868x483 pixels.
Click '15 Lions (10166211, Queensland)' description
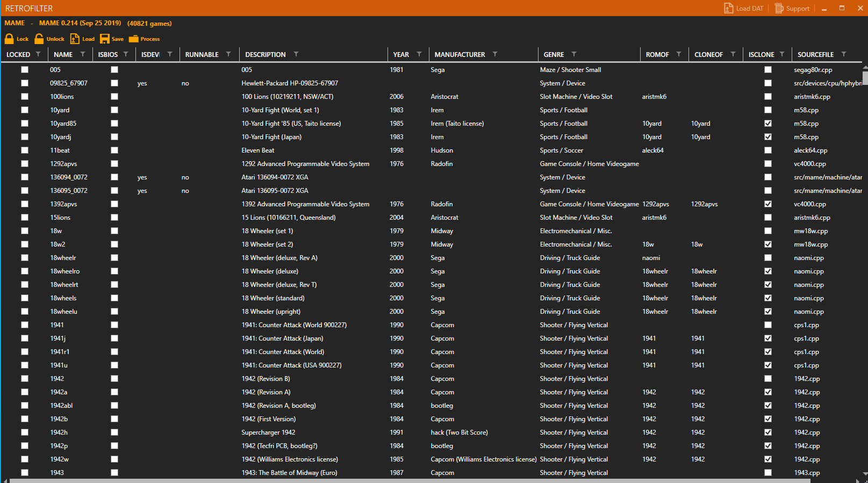point(289,218)
